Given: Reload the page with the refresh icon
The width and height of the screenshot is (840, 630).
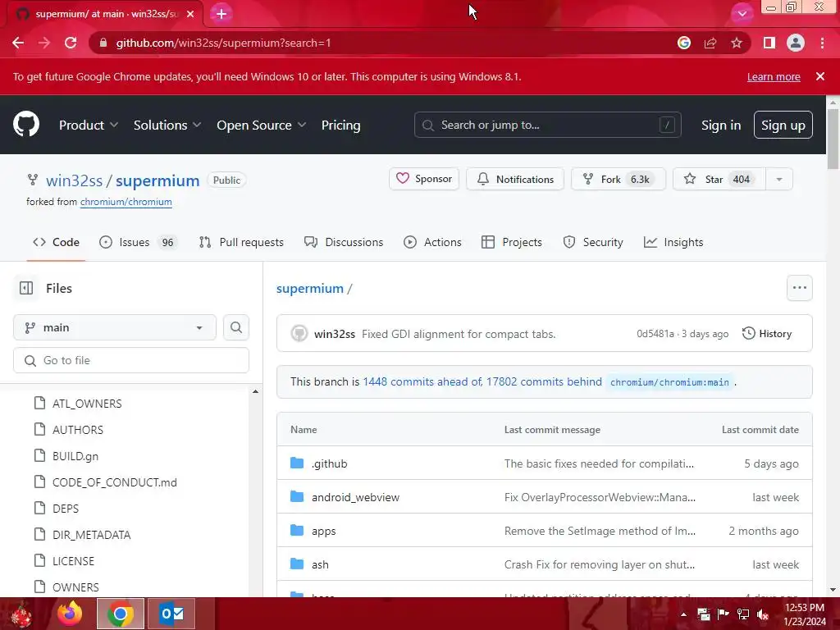Looking at the screenshot, I should pyautogui.click(x=71, y=43).
